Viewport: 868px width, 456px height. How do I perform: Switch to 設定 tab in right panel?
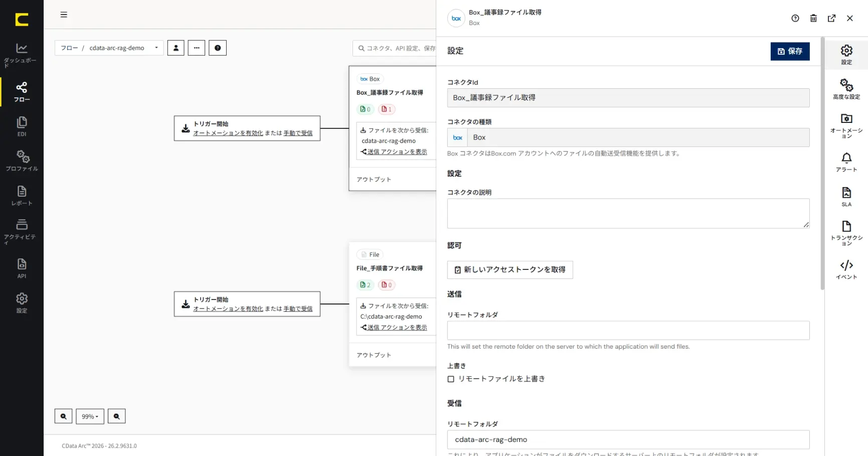846,55
